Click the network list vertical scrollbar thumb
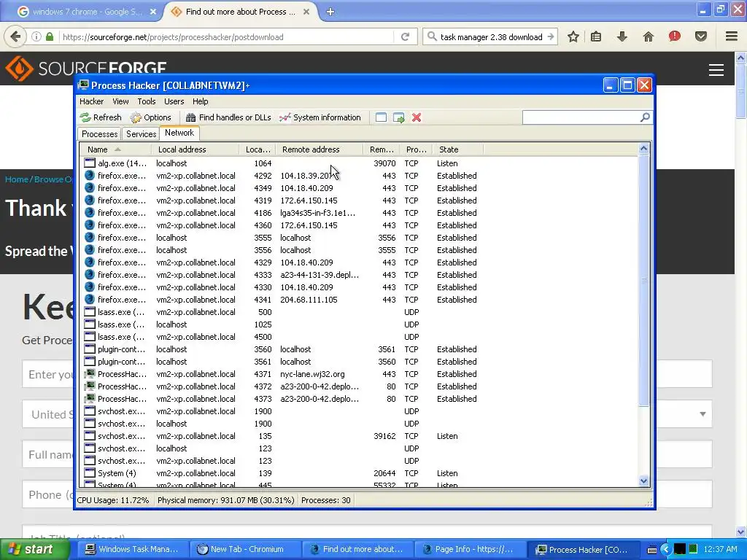The image size is (747, 560). (643, 281)
